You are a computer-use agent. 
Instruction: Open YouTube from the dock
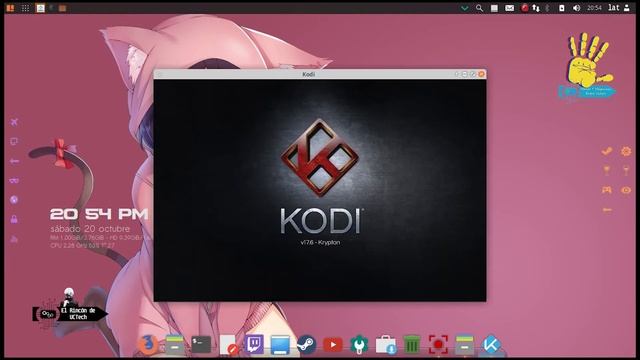(333, 345)
